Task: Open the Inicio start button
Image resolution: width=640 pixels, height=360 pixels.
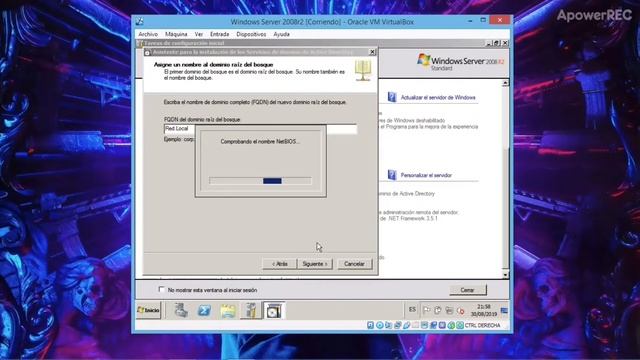Action: 149,310
